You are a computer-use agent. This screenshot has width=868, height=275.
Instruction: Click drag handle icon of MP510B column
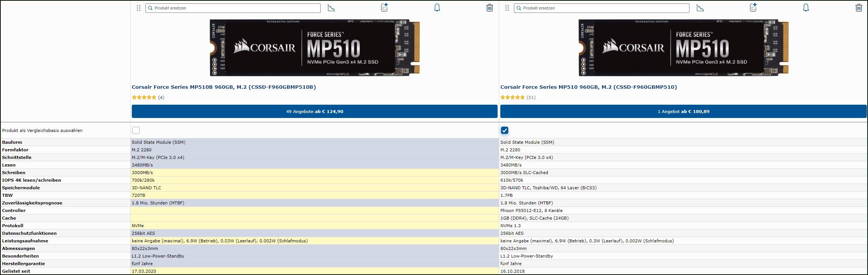pyautogui.click(x=139, y=8)
